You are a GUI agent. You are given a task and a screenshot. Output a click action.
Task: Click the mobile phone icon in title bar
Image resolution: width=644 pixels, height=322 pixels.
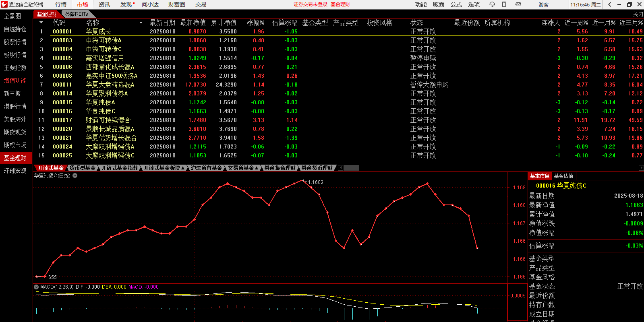504,4
